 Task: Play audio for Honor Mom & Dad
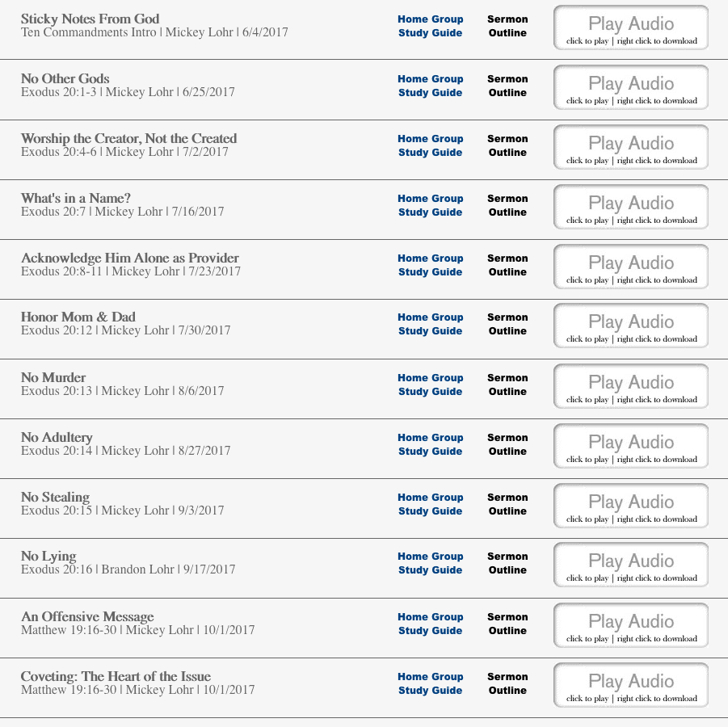(631, 326)
